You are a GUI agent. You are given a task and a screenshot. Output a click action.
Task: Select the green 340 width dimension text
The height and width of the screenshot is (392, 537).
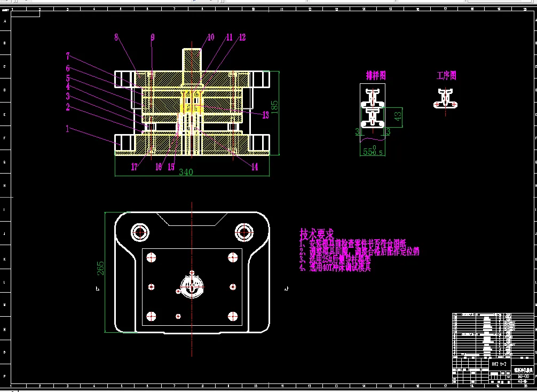(x=186, y=172)
